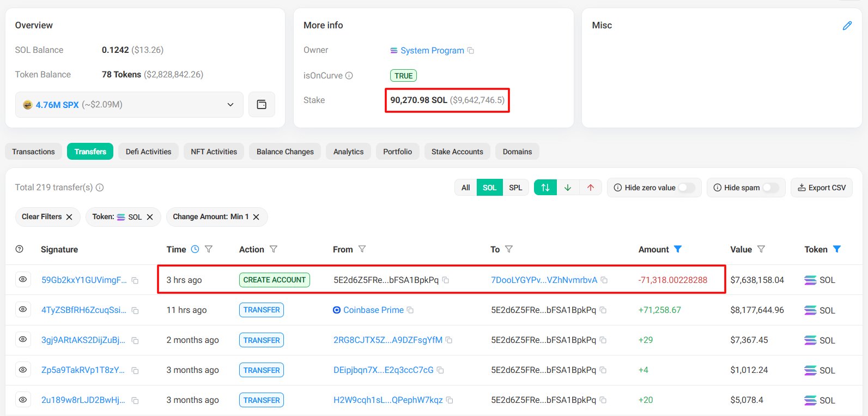
Task: Select the All token filter
Action: (465, 188)
